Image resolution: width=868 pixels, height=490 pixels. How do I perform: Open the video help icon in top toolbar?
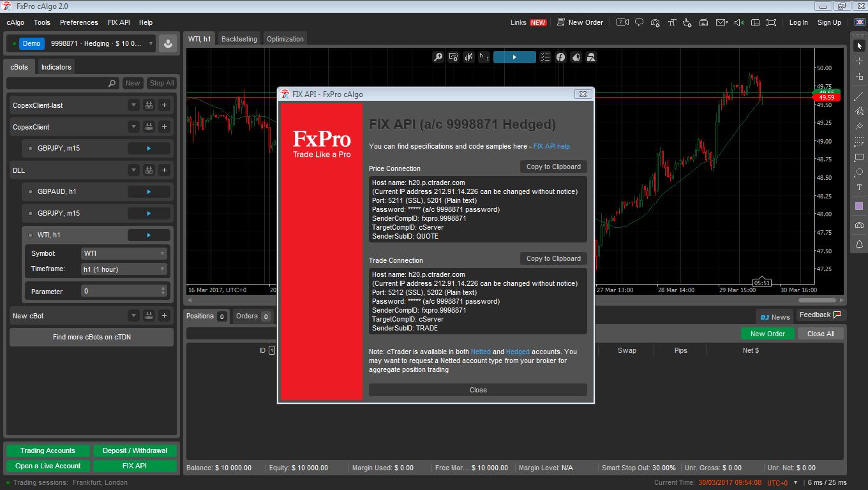coord(622,22)
